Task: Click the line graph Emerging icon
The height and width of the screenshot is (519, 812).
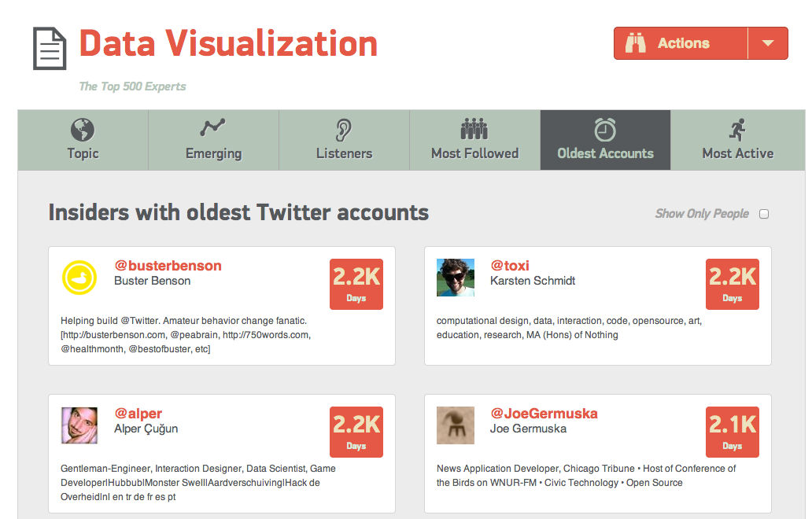Action: pos(213,128)
